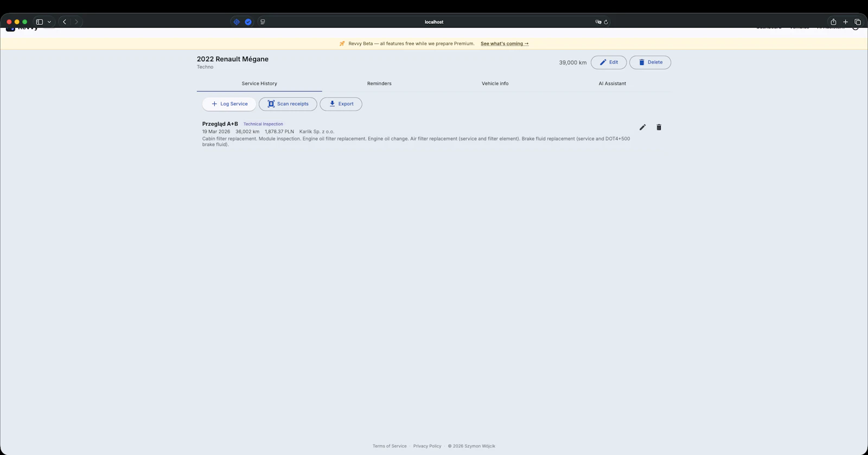Viewport: 868px width, 455px height.
Task: Open the Vehicle info tab
Action: pos(495,84)
